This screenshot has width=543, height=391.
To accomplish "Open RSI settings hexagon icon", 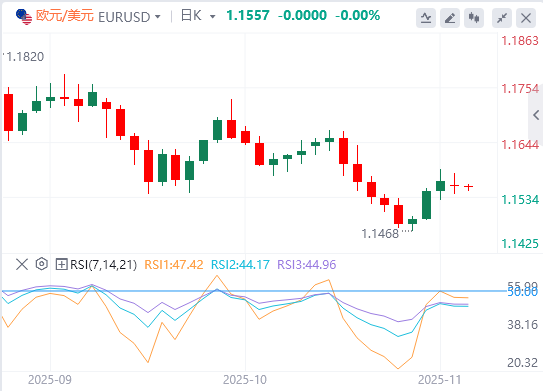I will (42, 264).
